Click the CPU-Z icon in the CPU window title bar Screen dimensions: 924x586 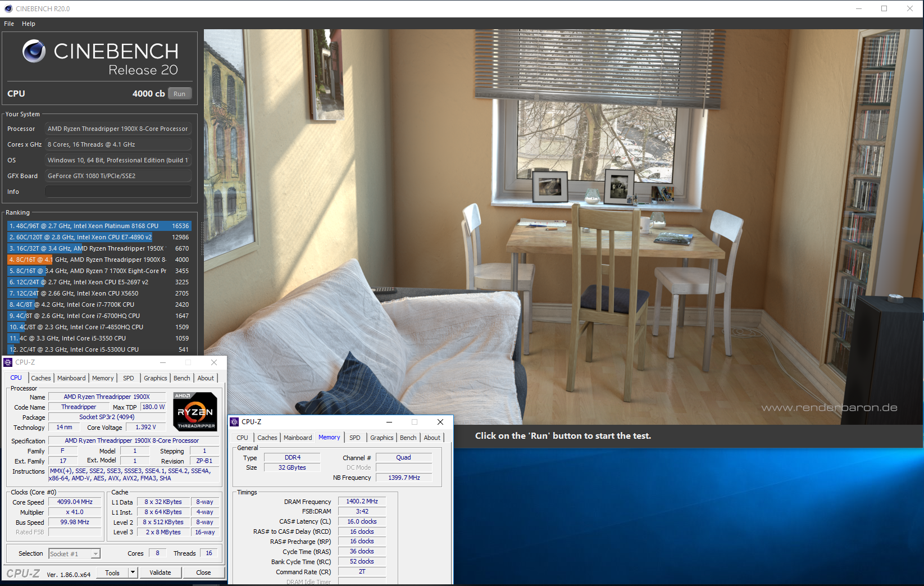(8, 362)
